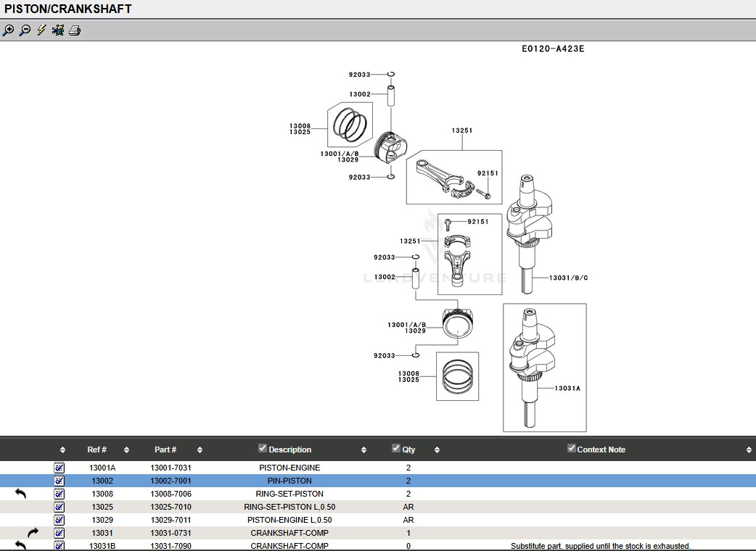
Task: Click the note icon for part 13025-7010
Action: pos(59,507)
